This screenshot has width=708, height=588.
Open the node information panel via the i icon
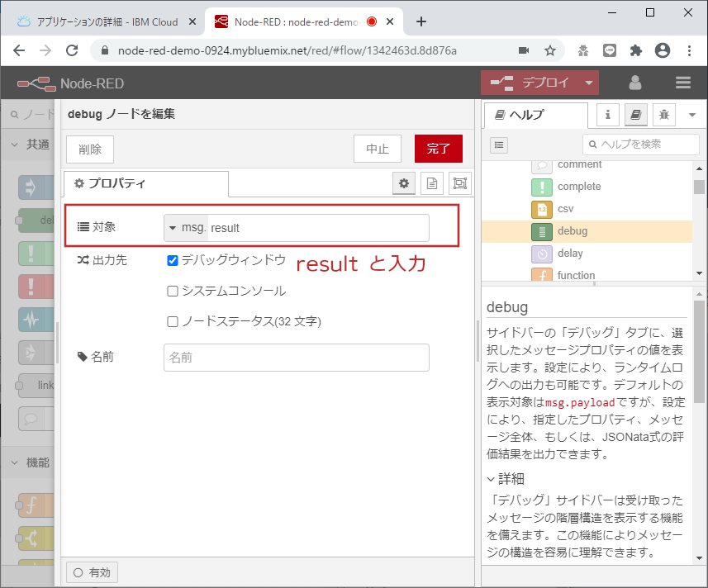coord(607,115)
